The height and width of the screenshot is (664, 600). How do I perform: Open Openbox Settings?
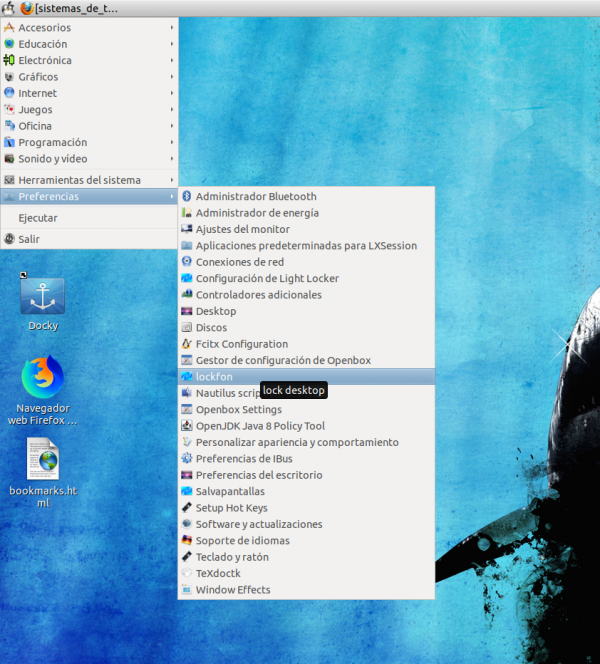tap(307, 409)
